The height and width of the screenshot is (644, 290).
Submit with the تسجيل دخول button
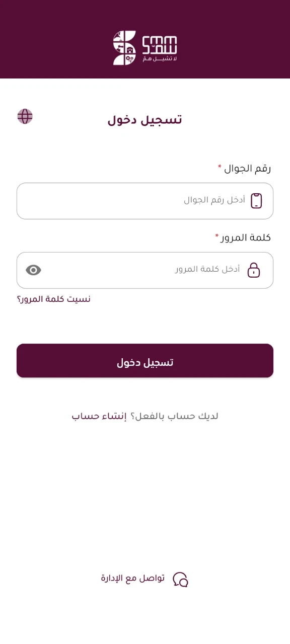pos(145,361)
